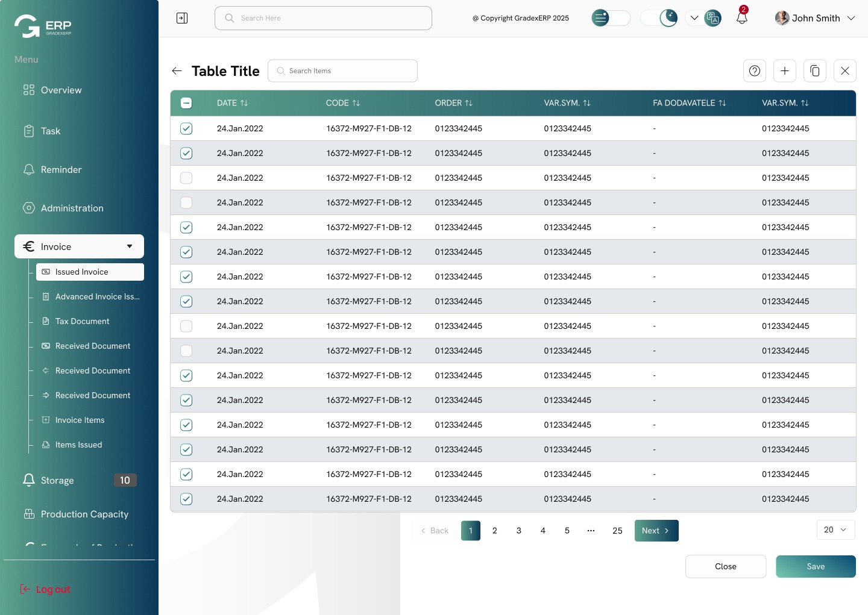Go to the Next page of results
This screenshot has height=615, width=868.
coord(656,531)
